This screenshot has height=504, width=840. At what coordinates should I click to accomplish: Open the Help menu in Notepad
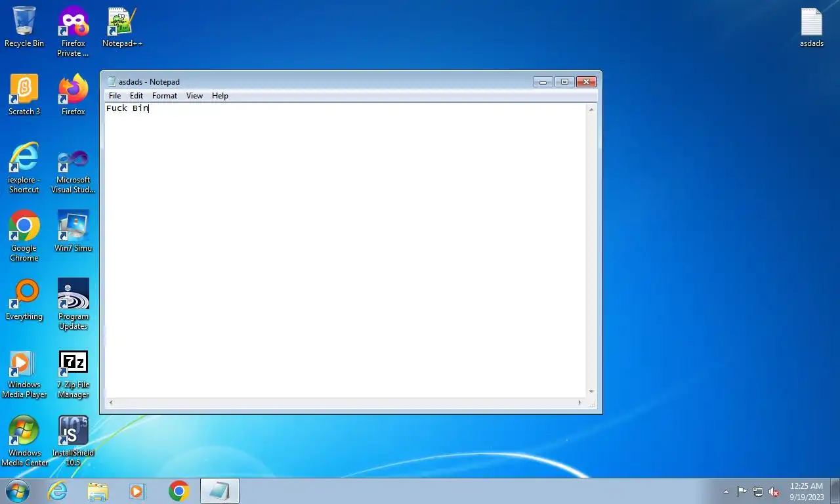click(x=220, y=96)
